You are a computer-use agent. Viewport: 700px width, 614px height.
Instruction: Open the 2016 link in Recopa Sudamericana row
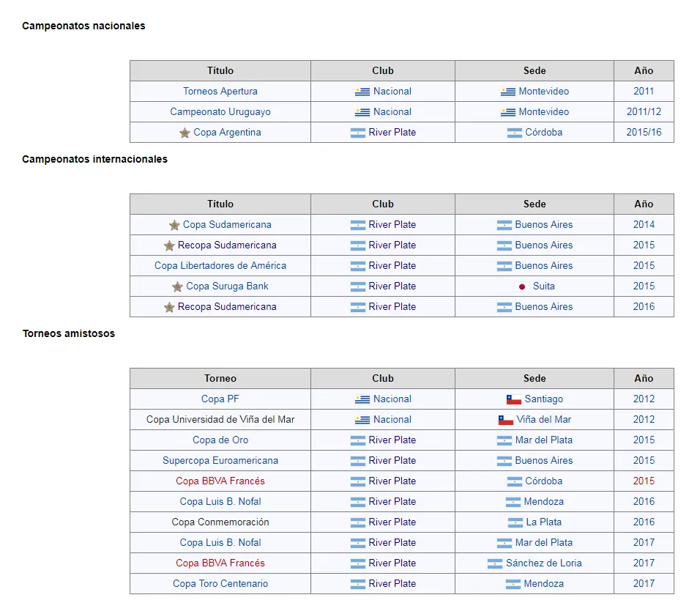point(644,306)
